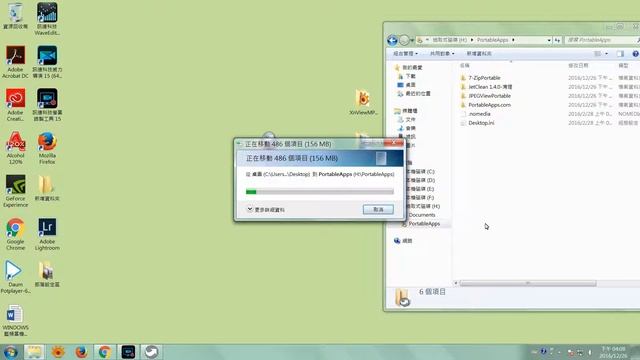Toggle the Explorer preview pane button
The height and width of the screenshot is (360, 640).
click(620, 54)
